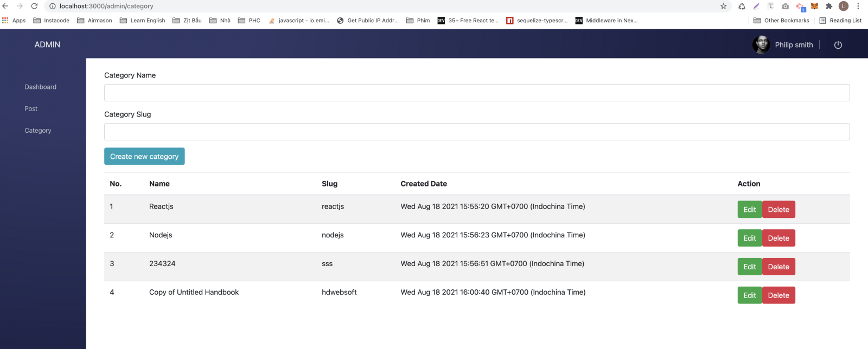
Task: Click the address bar URL
Action: [106, 6]
